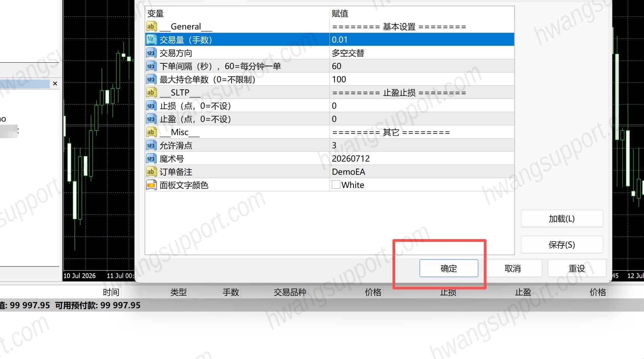
Task: Open the 多空交替 value for 交易方向
Action: tap(348, 53)
